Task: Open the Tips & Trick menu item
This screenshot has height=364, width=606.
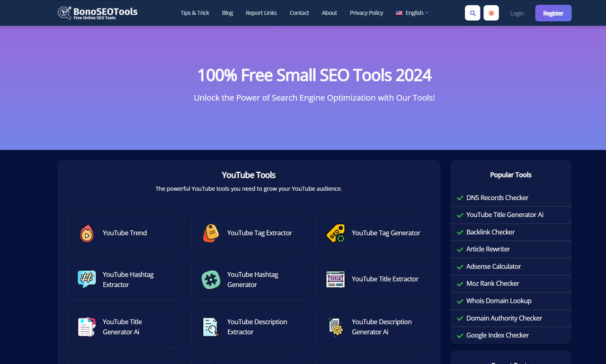Action: pos(195,13)
